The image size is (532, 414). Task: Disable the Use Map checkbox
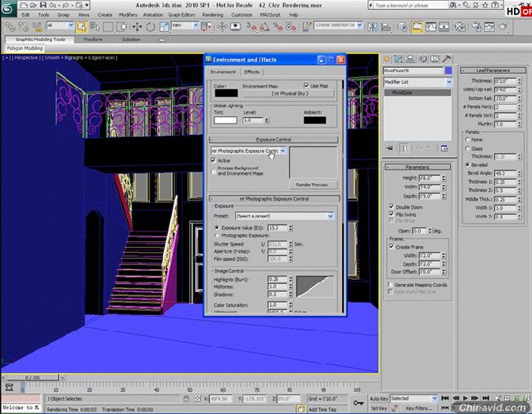point(306,85)
